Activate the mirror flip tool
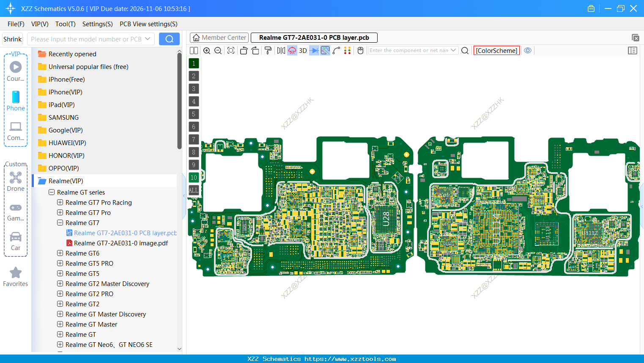The image size is (644, 363). pyautogui.click(x=280, y=50)
